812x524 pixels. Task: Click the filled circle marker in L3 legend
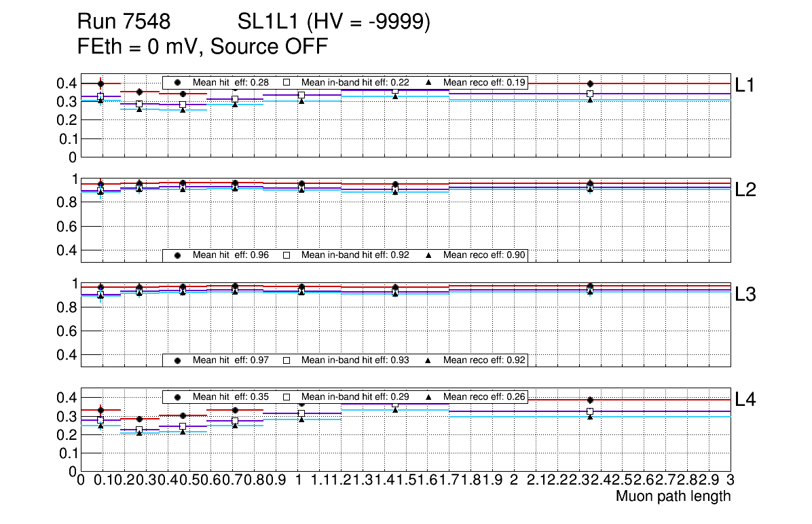[x=178, y=360]
